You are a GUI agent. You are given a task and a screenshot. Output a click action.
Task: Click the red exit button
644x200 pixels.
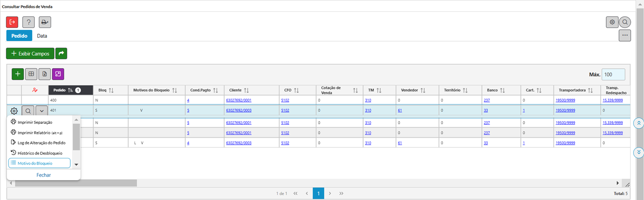coord(12,22)
